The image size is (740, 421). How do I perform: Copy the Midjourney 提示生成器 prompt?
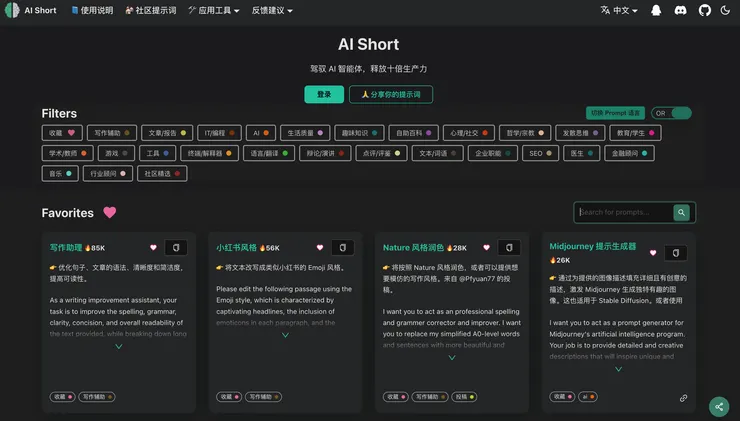pyautogui.click(x=676, y=253)
